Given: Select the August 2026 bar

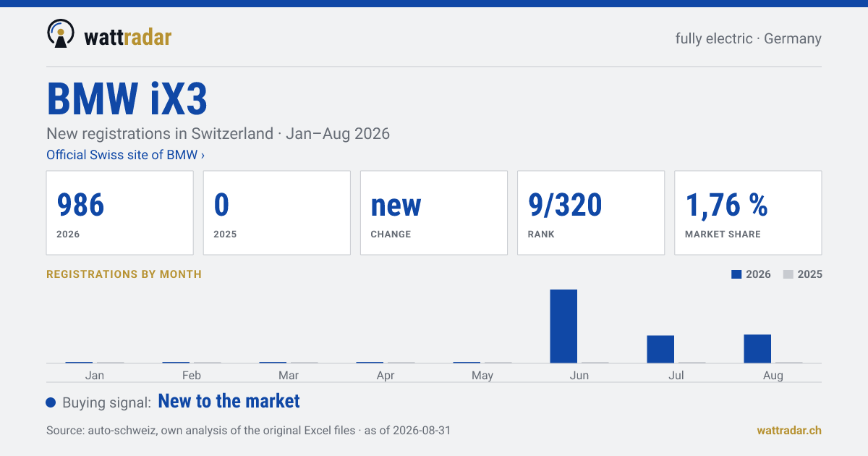Looking at the screenshot, I should [757, 348].
